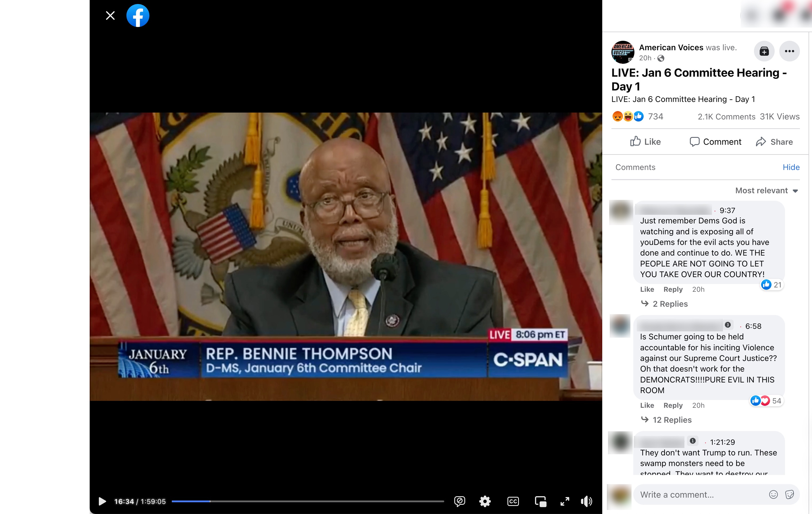812x514 pixels.
Task: Hide the comments panel
Action: tap(791, 167)
